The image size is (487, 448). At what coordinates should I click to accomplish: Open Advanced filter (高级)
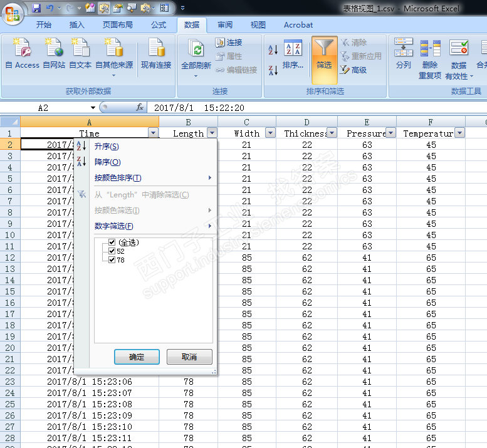353,70
